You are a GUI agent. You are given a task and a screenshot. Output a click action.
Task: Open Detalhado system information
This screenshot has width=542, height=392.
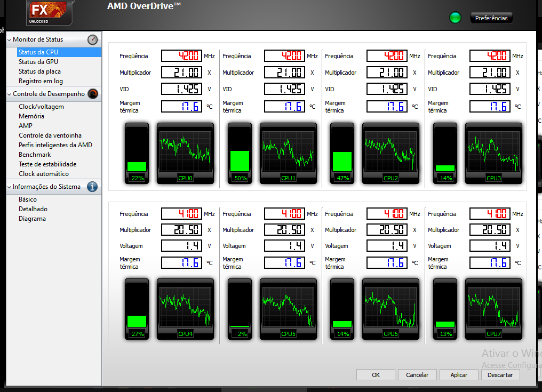point(33,209)
